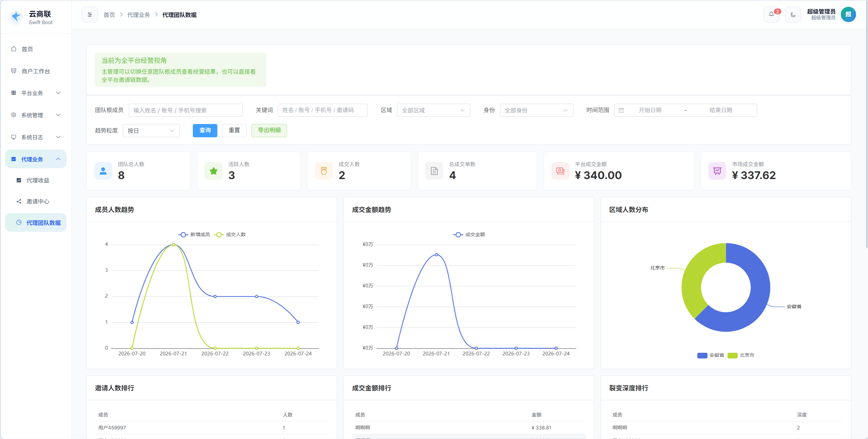Click the 活跃人数 green star icon
Screen dimensions: 868x439
(x=214, y=171)
